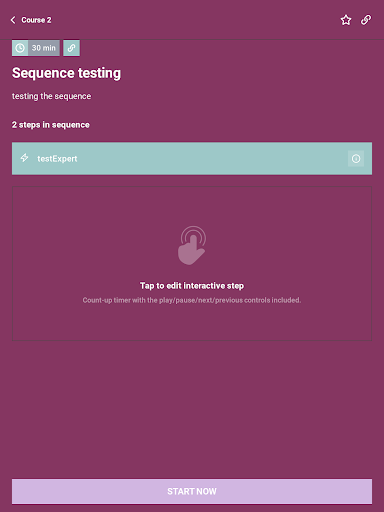Start the sequence with START NOW
Screen dimensions: 384x512
point(192,491)
